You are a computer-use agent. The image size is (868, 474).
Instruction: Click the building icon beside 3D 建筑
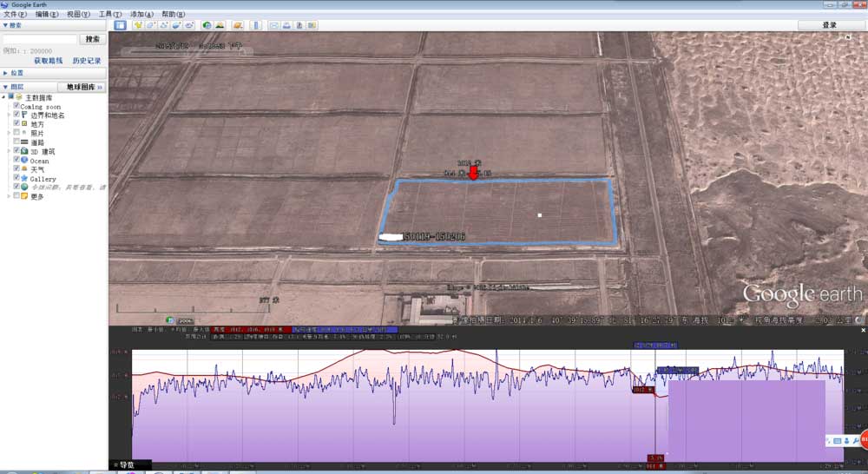(24, 150)
